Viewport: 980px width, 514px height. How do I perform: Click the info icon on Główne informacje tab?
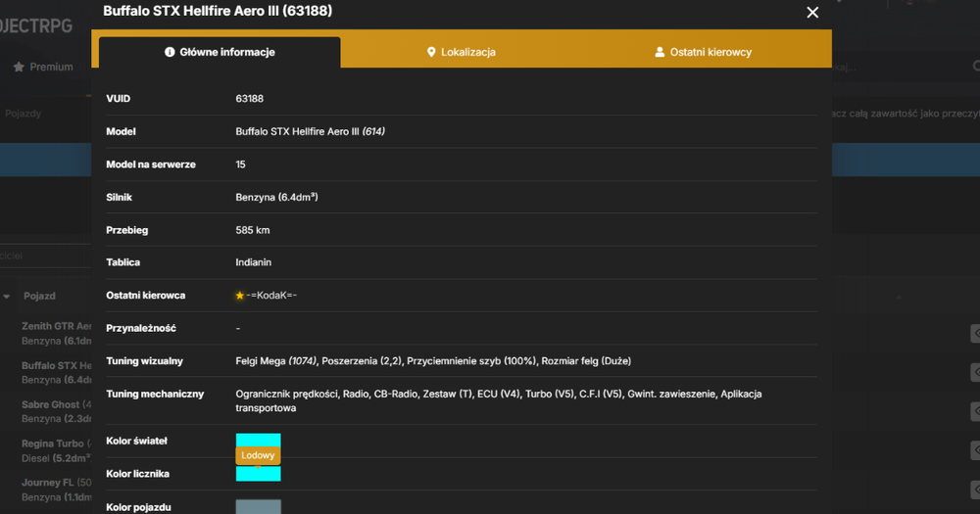point(170,52)
